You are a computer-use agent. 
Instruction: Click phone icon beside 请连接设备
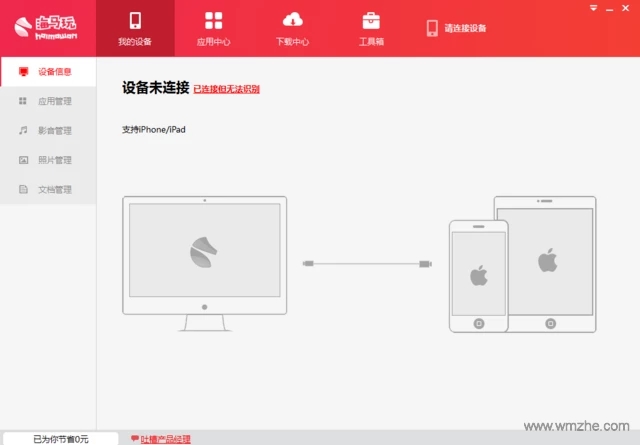pos(432,28)
